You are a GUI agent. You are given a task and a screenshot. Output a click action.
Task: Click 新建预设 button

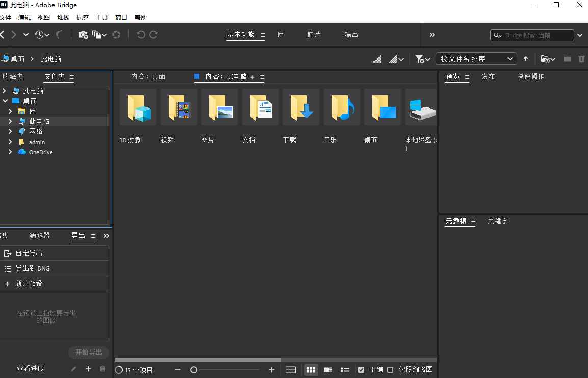tap(55, 283)
